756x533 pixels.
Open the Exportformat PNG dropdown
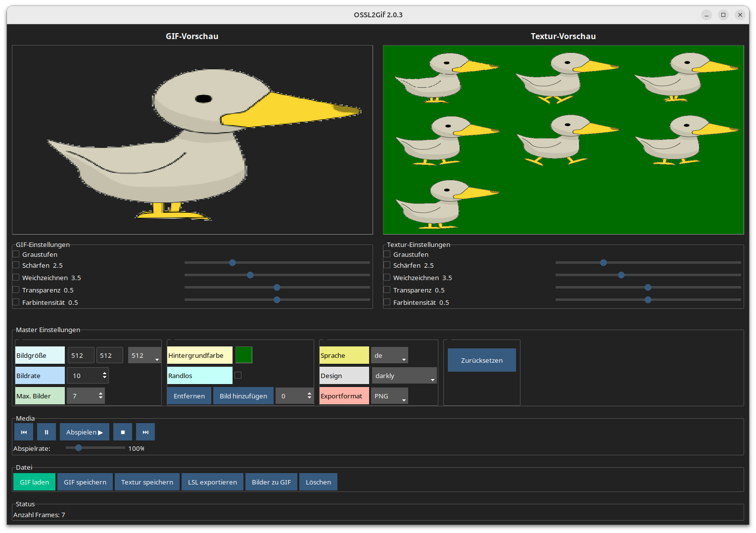pyautogui.click(x=389, y=396)
